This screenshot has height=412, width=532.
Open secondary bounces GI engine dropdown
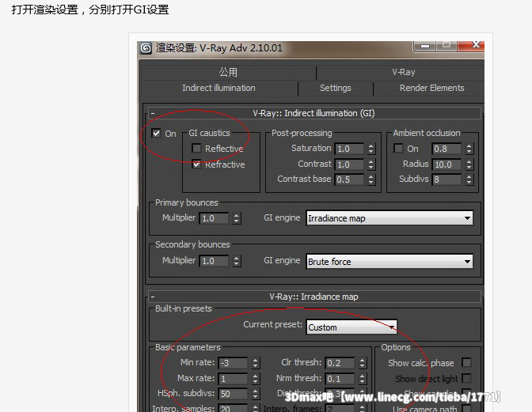click(389, 262)
